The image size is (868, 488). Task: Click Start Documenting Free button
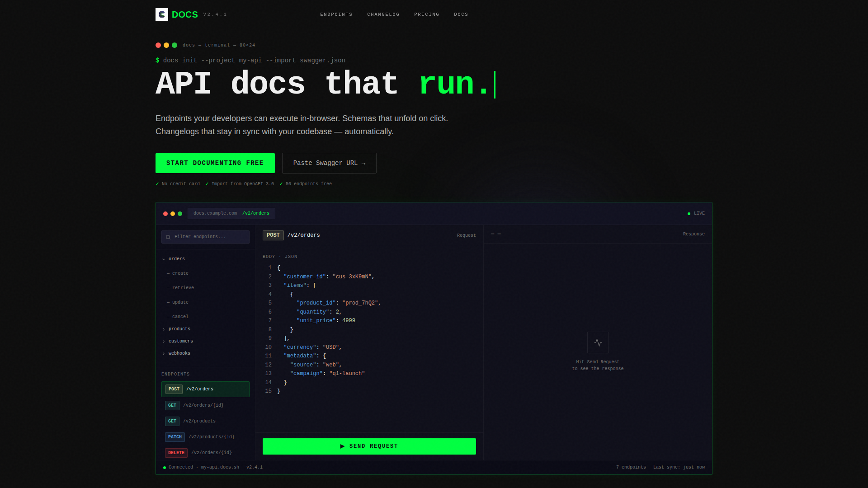215,163
